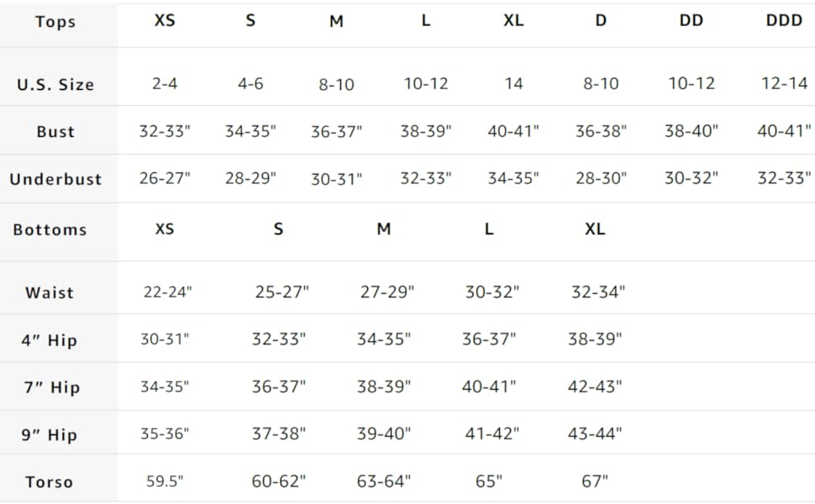Click the Underbust row label

tap(55, 179)
